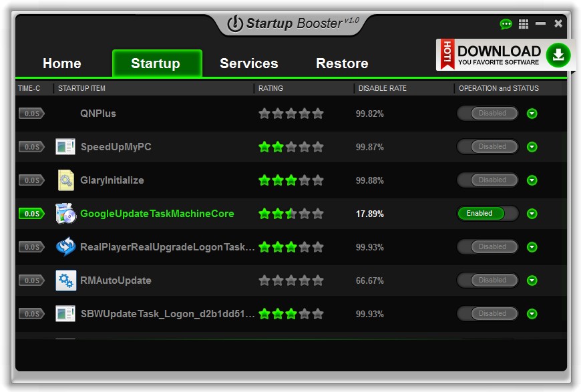Screen dimensions: 581x392
Task: Click the DOWNLOAD You Favorite Software banner
Action: tap(504, 55)
